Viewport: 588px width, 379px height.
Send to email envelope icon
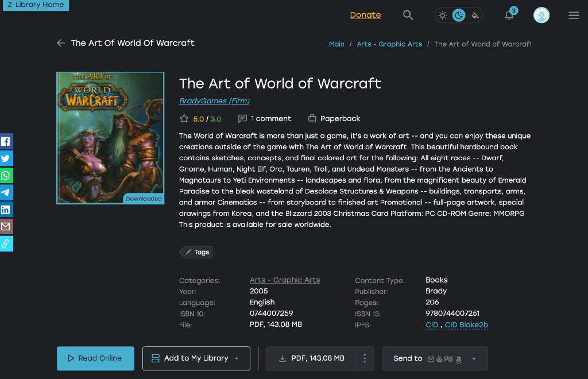click(x=431, y=359)
